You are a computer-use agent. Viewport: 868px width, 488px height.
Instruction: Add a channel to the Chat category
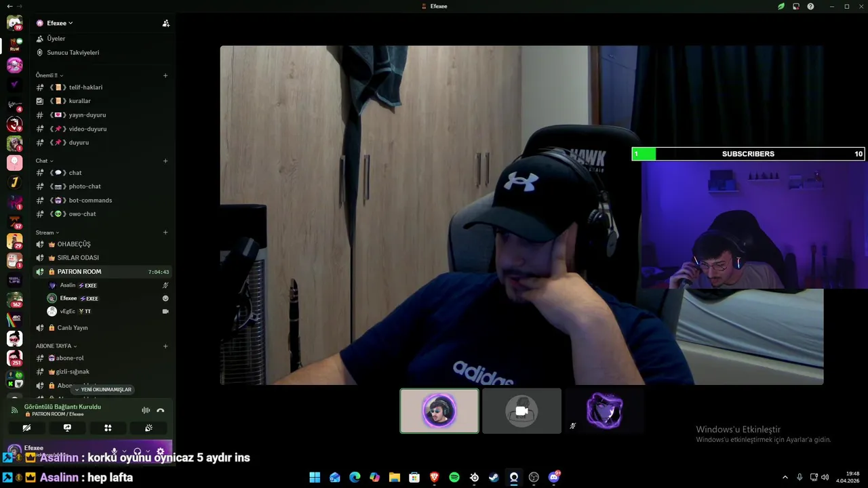pos(165,161)
